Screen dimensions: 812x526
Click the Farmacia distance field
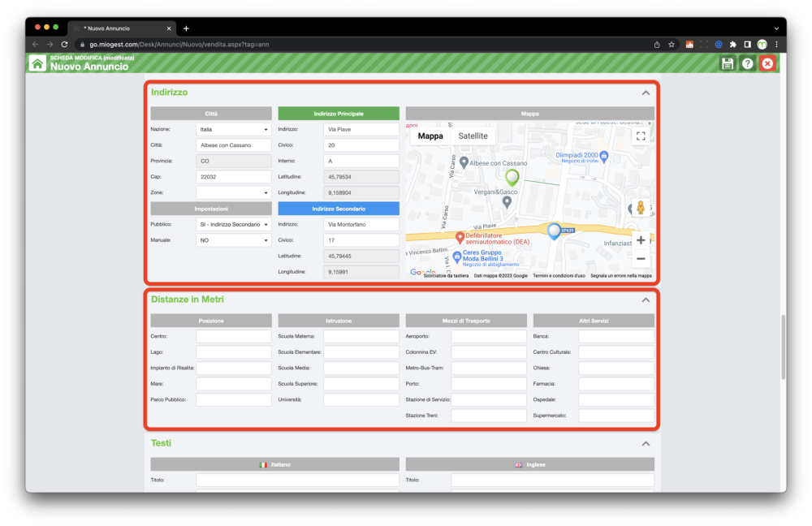click(616, 384)
